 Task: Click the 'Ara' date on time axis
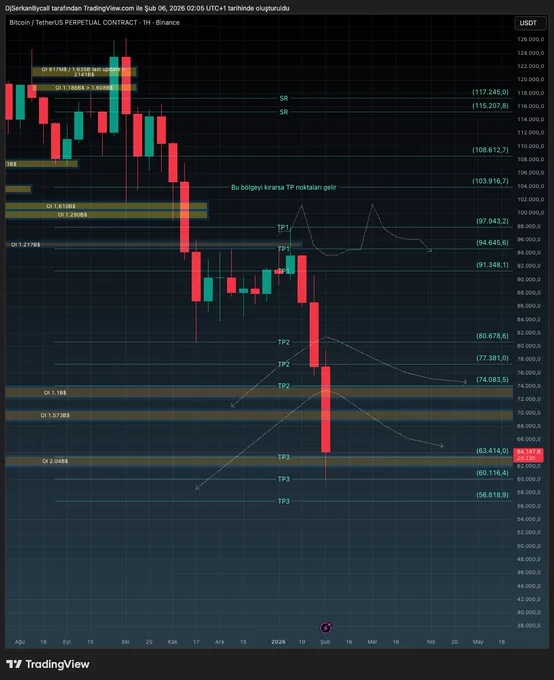pos(220,642)
